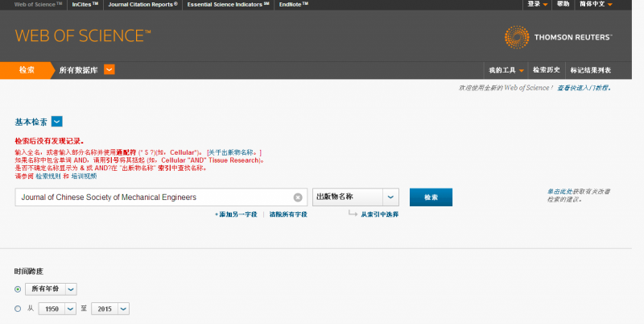Open Journal Citation Reports in top bar
Screen dimensions: 644x324
pos(143,5)
